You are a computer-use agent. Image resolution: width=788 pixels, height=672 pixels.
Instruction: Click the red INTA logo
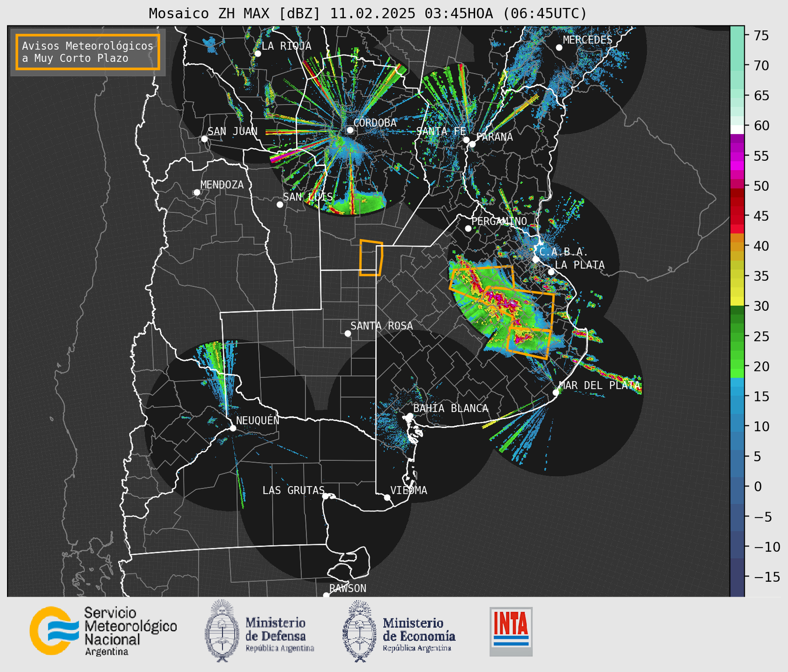511,631
